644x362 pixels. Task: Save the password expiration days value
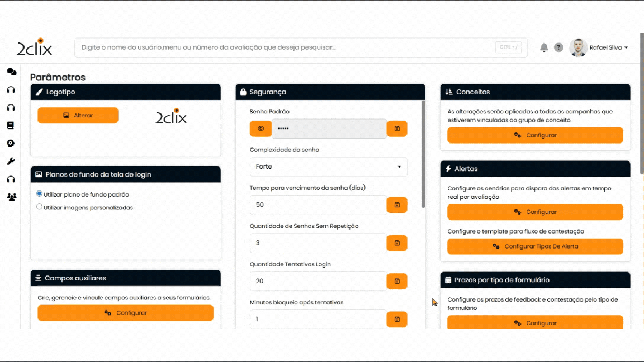(x=397, y=205)
